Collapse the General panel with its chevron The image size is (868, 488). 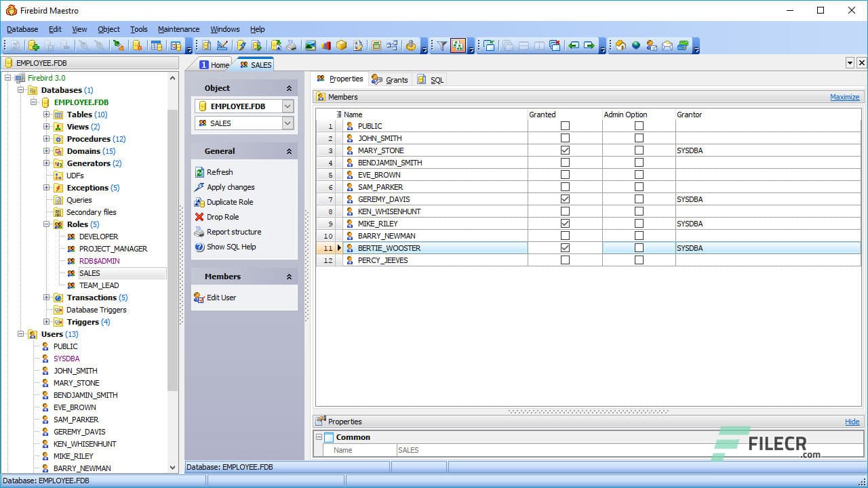[x=290, y=150]
